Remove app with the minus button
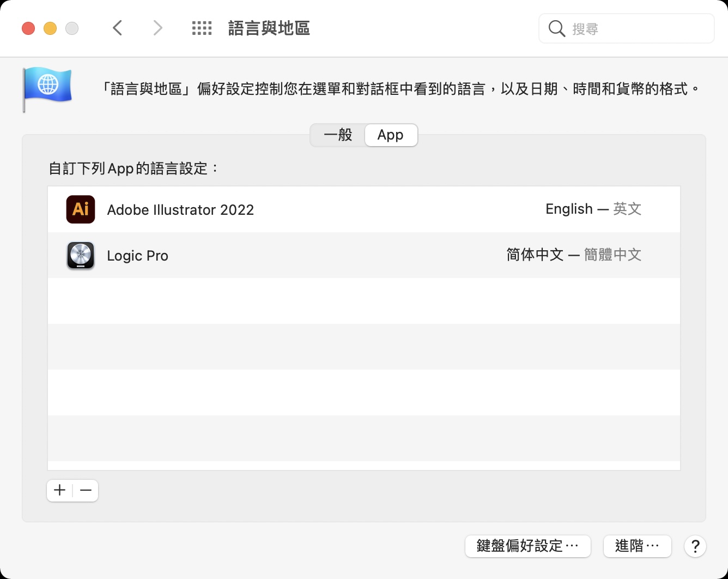Viewport: 728px width, 579px height. tap(86, 490)
